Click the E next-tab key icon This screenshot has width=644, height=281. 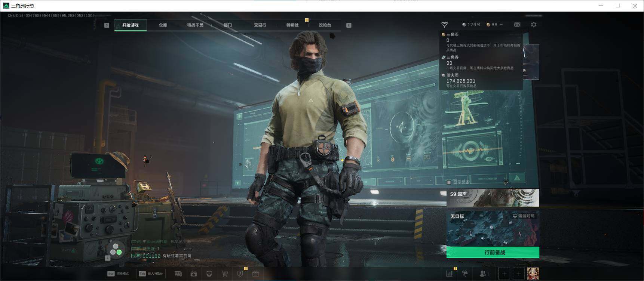coord(349,25)
